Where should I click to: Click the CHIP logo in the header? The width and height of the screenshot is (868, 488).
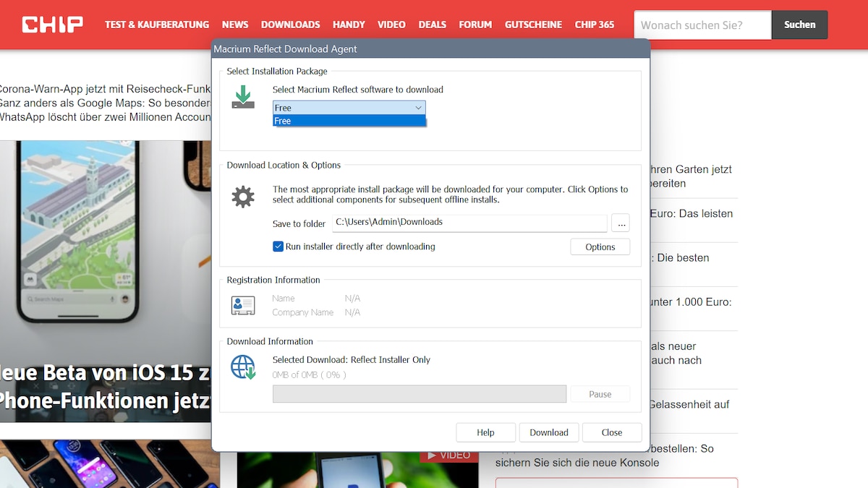[51, 24]
